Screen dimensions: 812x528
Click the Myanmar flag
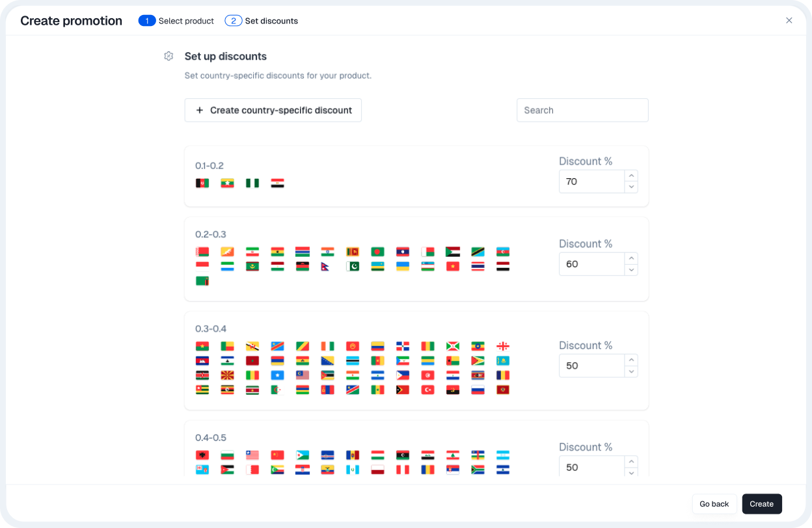point(227,183)
